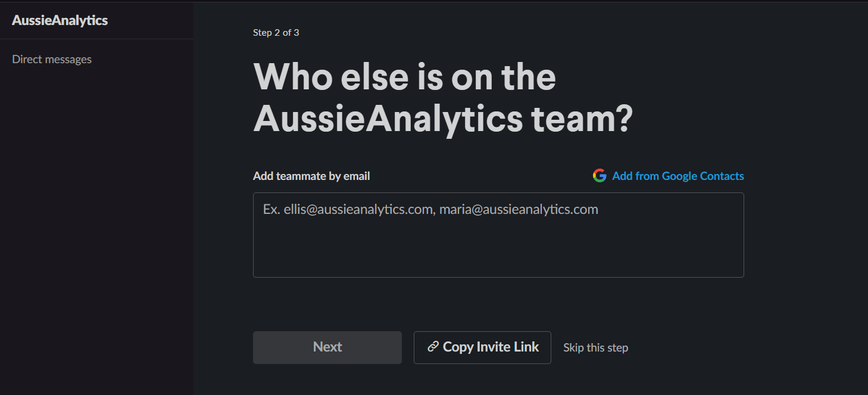Click the Google logo icon
The image size is (868, 395).
pos(600,176)
